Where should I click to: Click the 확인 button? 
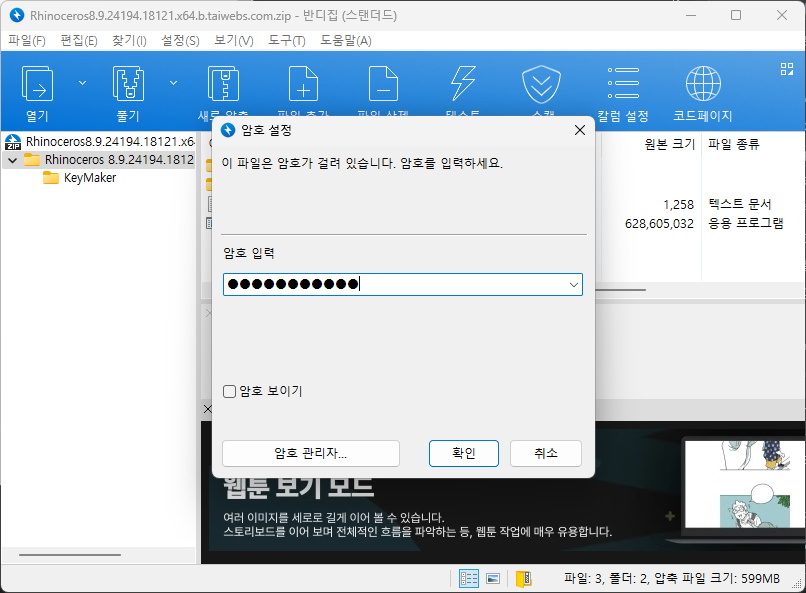pos(464,453)
